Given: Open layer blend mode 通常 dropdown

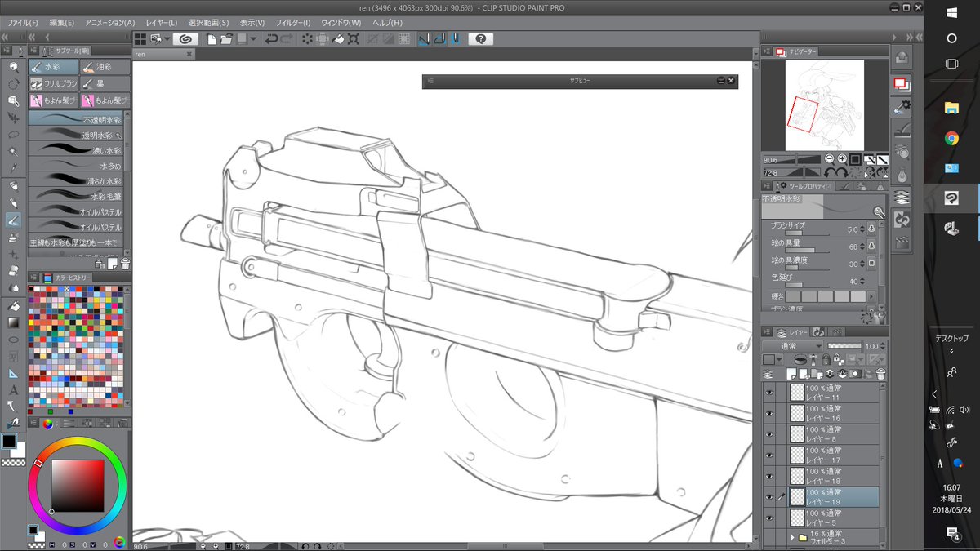Looking at the screenshot, I should [x=793, y=346].
